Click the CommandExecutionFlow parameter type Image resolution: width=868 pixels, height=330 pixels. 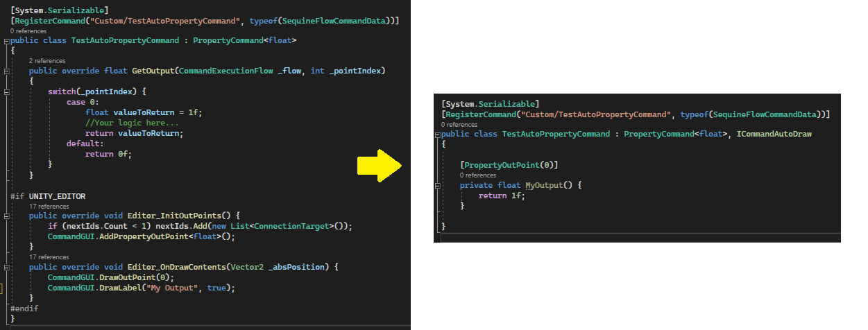click(226, 71)
